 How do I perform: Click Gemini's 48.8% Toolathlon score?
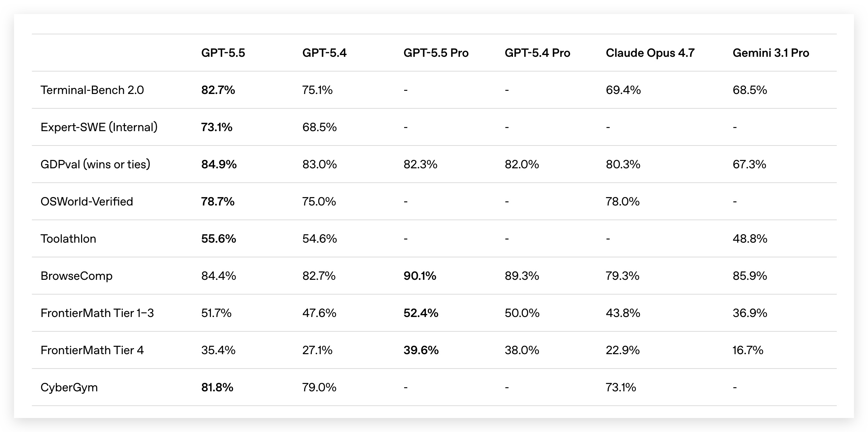pos(749,239)
